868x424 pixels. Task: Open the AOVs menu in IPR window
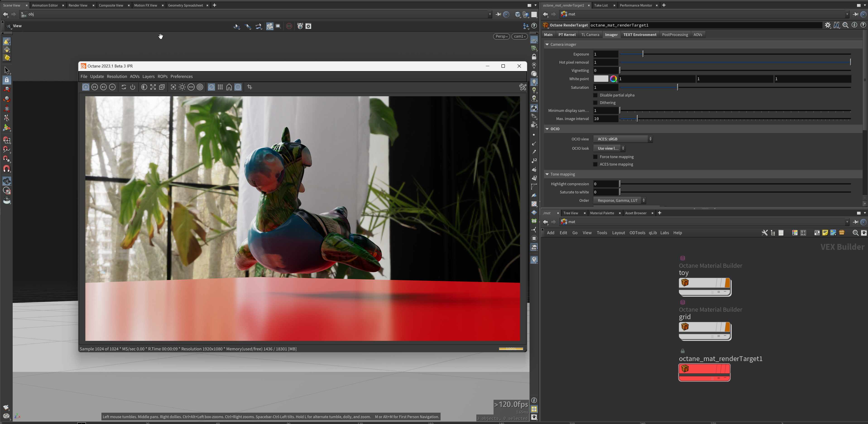coord(134,77)
